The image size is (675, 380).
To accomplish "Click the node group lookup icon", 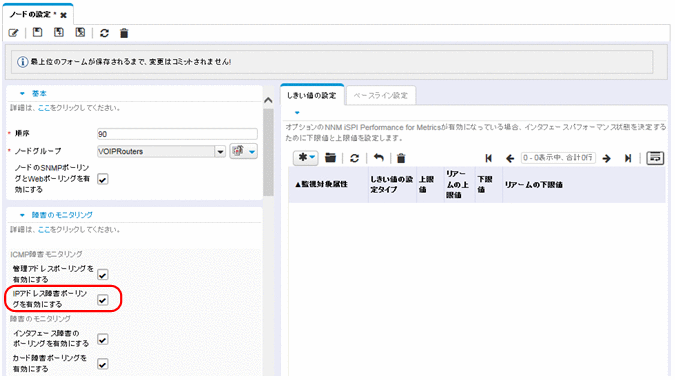I will tap(237, 151).
